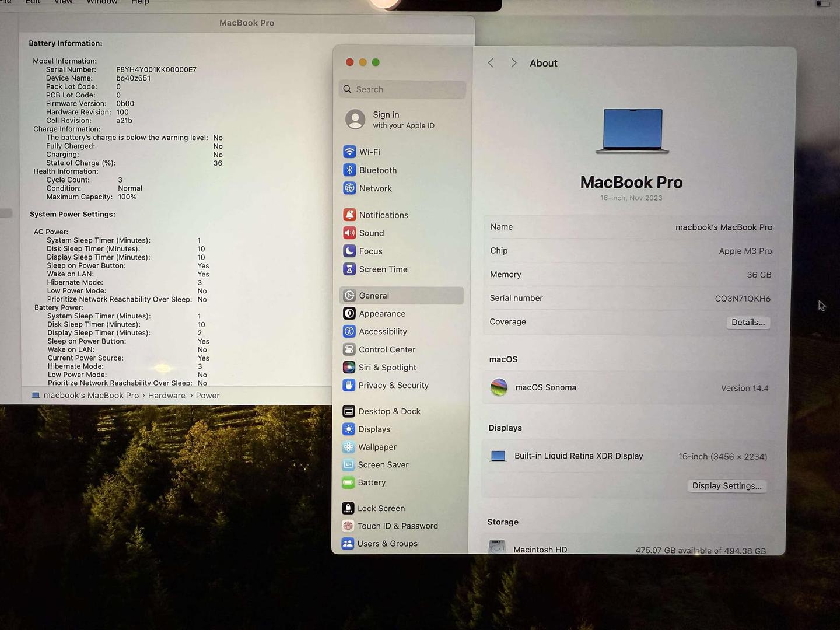Viewport: 840px width, 630px height.
Task: Open the View menu in the menu bar
Action: coord(64,2)
